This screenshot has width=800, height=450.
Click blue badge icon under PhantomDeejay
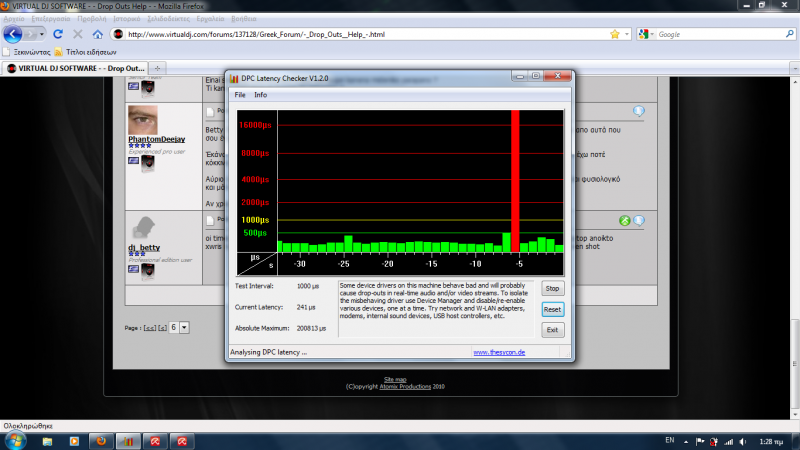[134, 160]
